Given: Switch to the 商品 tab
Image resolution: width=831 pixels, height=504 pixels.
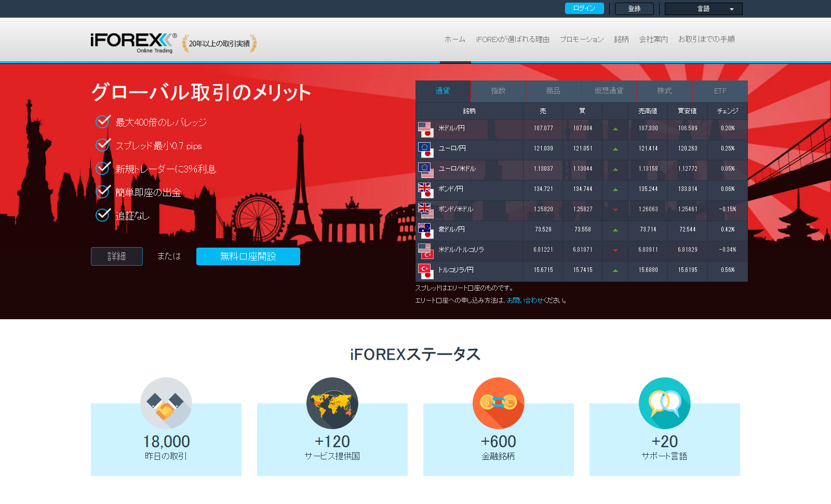Looking at the screenshot, I should coord(554,91).
